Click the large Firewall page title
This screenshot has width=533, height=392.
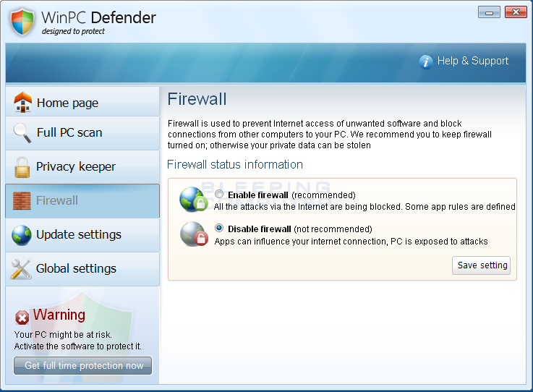(197, 99)
